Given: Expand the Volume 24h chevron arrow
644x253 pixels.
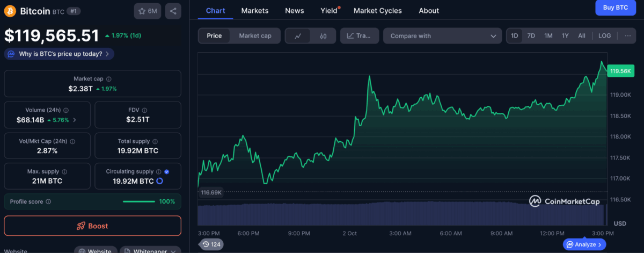Looking at the screenshot, I should (x=75, y=120).
